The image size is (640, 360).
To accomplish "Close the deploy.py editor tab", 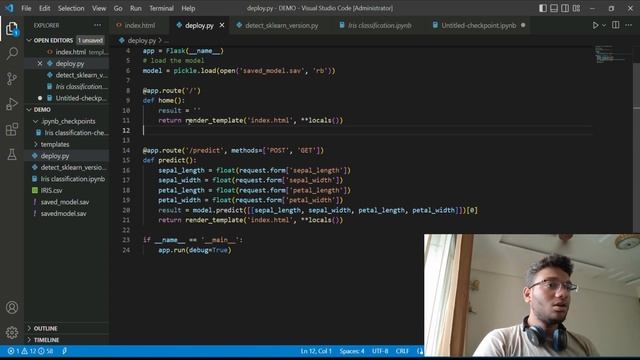I will point(222,25).
